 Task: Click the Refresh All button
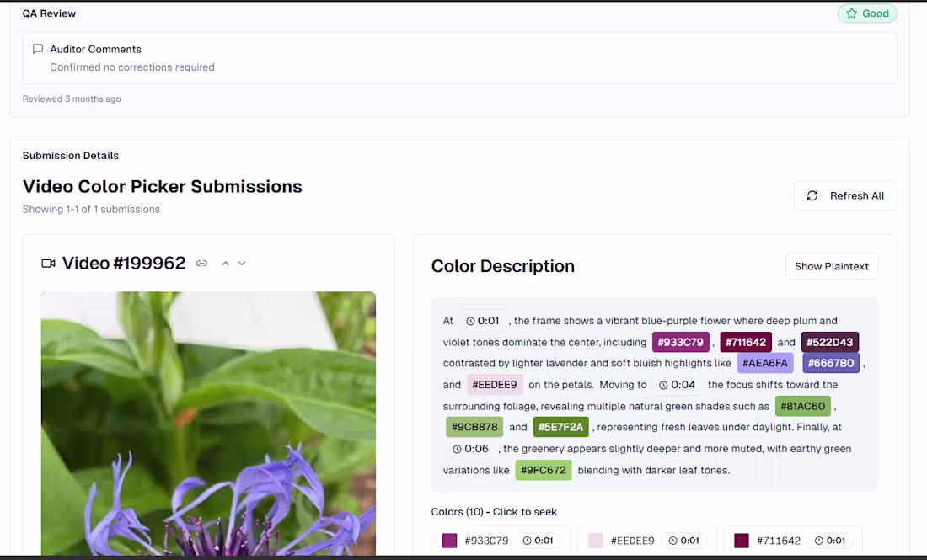844,195
